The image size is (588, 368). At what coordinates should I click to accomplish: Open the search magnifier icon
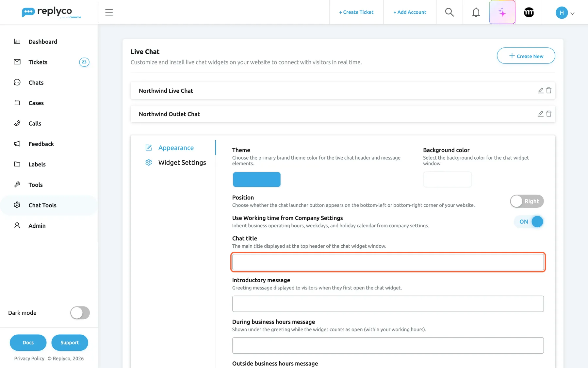(x=449, y=12)
